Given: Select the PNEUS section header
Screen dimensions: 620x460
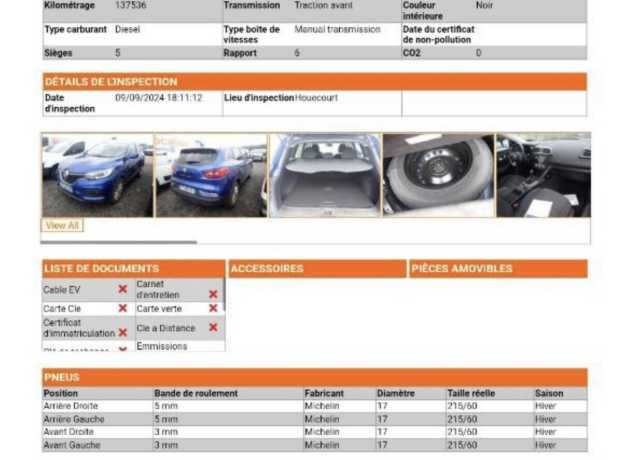Looking at the screenshot, I should click(315, 377).
